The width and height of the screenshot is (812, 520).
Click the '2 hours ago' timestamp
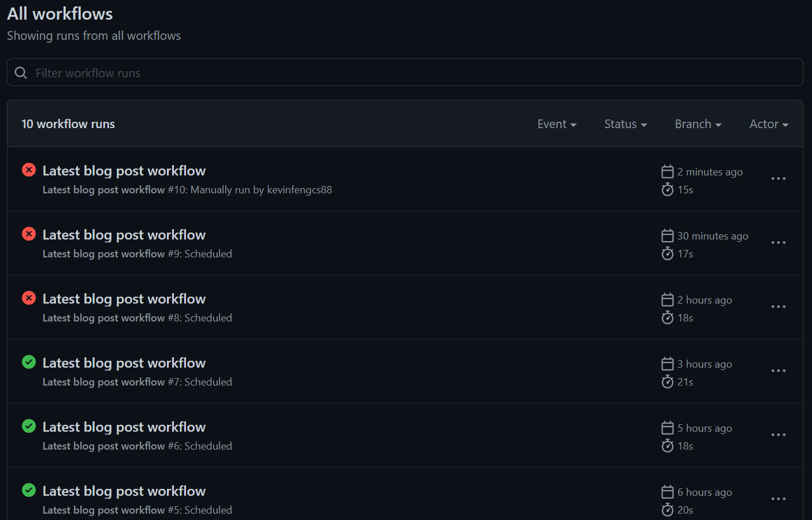705,300
